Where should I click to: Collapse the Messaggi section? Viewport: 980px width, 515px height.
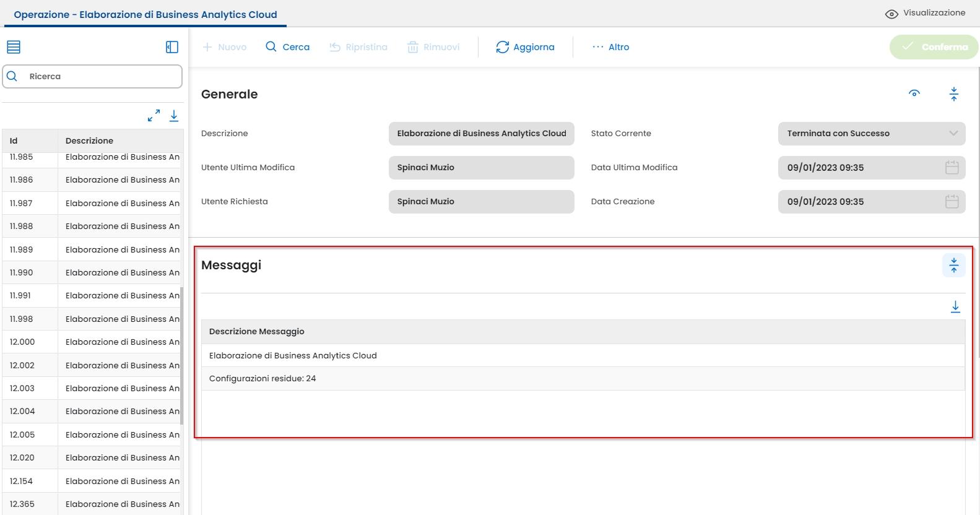point(953,266)
